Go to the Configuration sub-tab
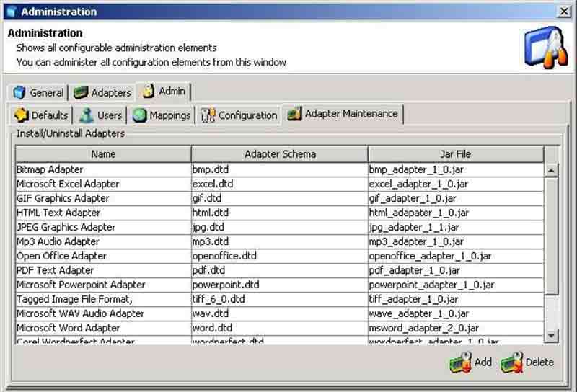Viewport: 577px width, 392px height. point(239,115)
